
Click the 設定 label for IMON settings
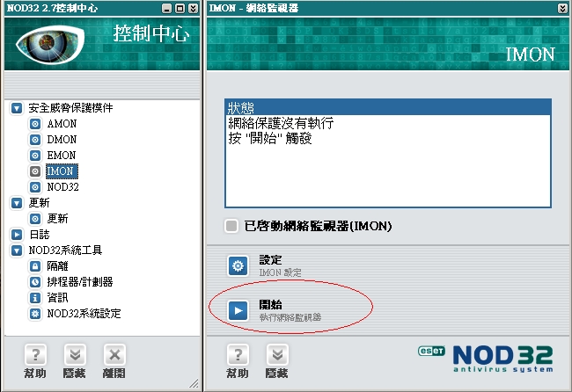pyautogui.click(x=270, y=260)
